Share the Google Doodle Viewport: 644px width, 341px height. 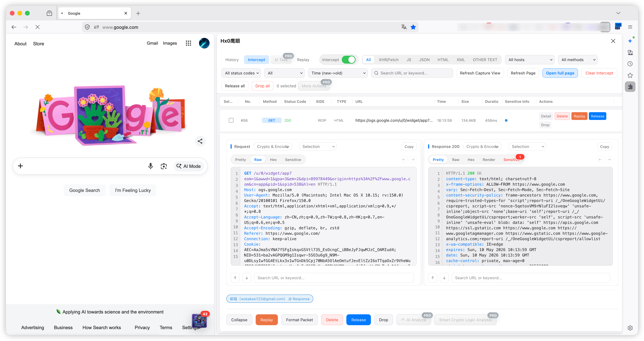tap(200, 141)
